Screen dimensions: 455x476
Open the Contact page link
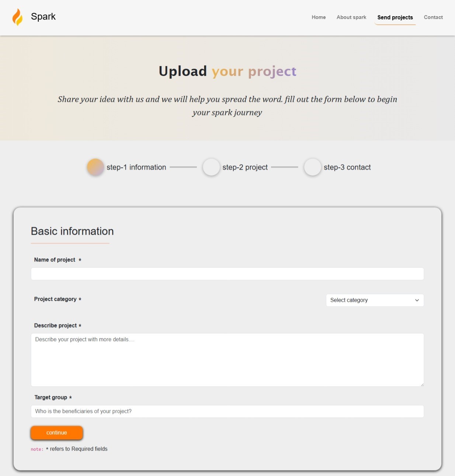[433, 17]
